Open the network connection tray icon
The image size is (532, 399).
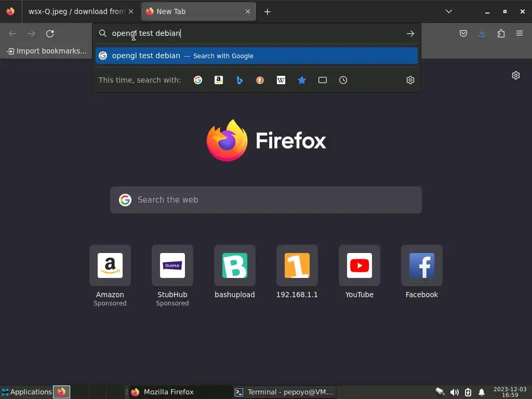click(x=440, y=392)
